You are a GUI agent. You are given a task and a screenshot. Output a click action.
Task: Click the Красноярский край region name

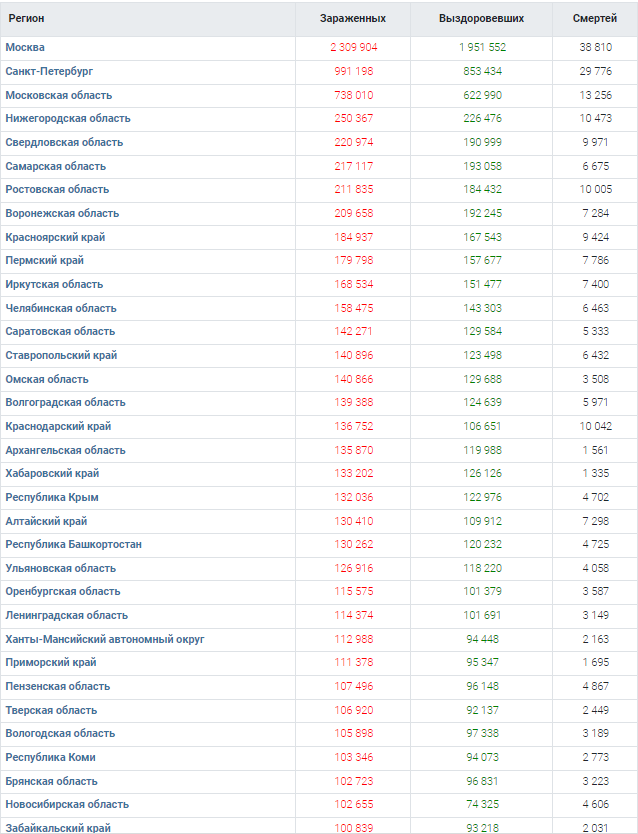click(x=55, y=237)
